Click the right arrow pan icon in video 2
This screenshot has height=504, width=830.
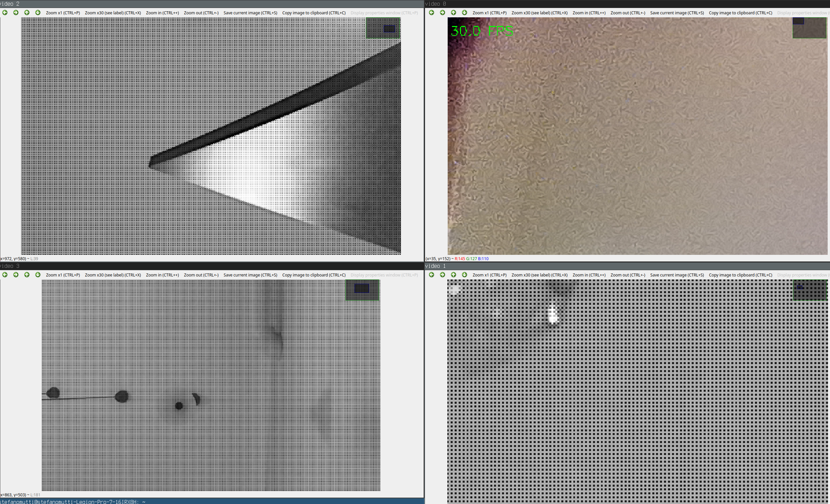coord(16,12)
